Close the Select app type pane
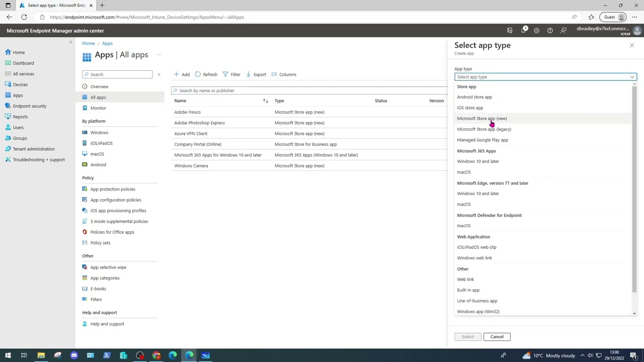 point(632,46)
